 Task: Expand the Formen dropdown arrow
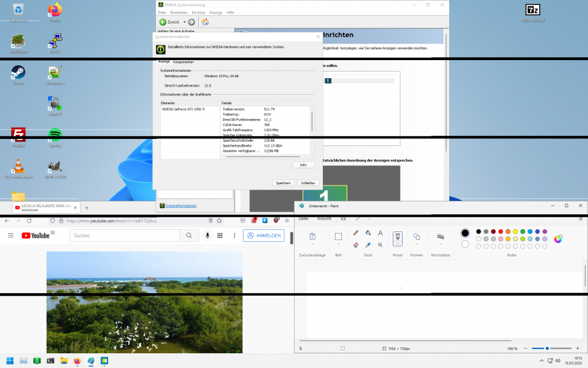point(416,244)
